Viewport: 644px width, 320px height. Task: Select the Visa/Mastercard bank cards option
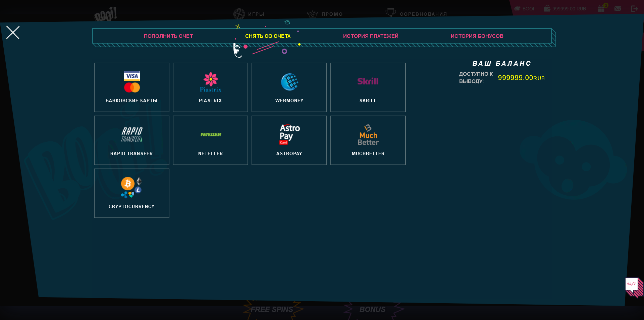131,87
